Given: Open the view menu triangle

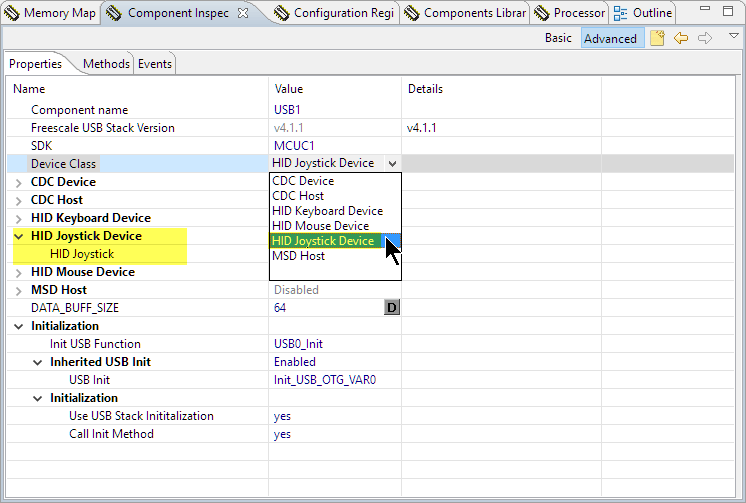Looking at the screenshot, I should [x=733, y=36].
